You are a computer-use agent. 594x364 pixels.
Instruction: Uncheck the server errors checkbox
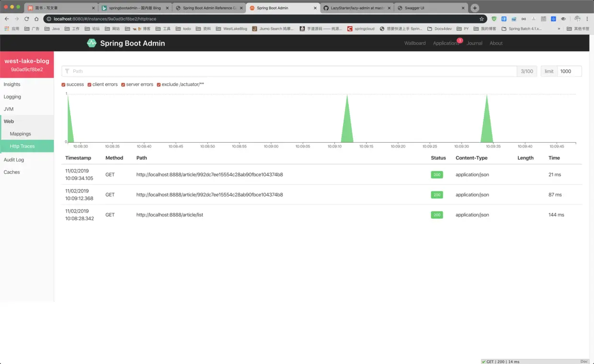(x=123, y=85)
